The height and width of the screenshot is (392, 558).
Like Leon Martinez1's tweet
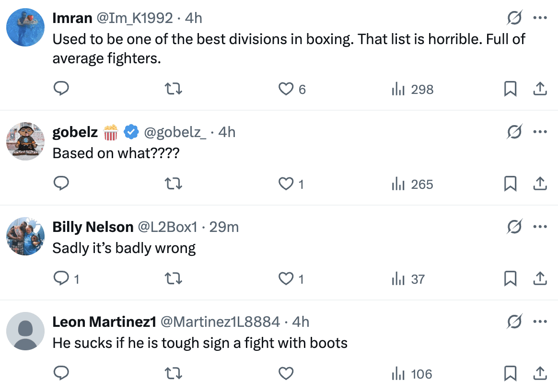pos(286,373)
